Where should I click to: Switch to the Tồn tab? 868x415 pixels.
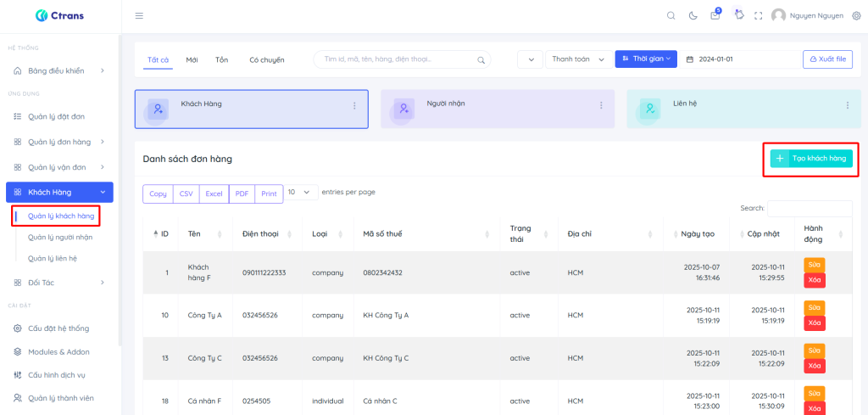(x=221, y=60)
